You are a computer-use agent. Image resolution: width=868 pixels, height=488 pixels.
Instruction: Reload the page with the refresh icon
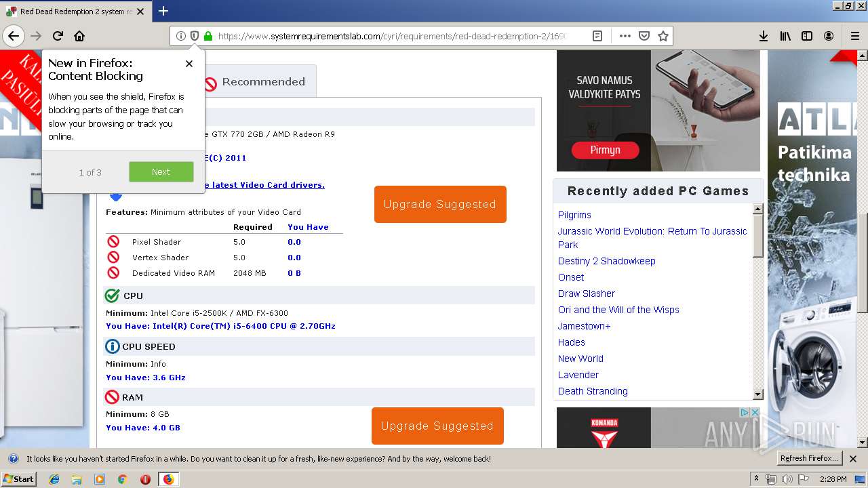[x=58, y=36]
